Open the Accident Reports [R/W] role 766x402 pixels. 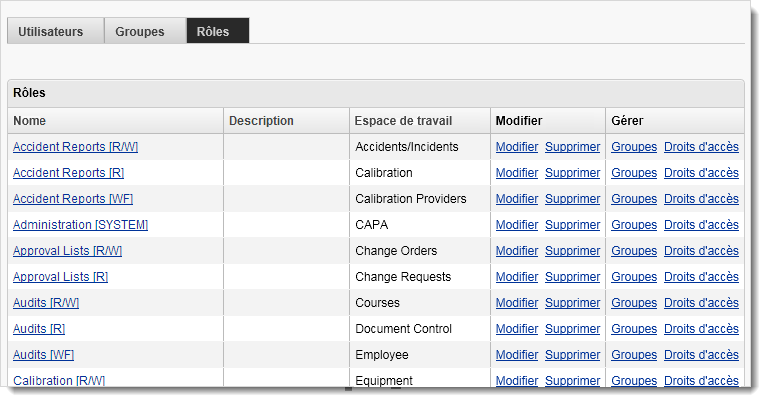(x=75, y=147)
